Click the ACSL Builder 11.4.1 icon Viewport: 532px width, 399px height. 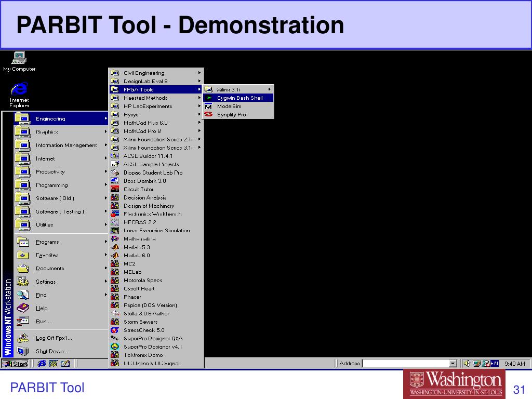coord(115,156)
